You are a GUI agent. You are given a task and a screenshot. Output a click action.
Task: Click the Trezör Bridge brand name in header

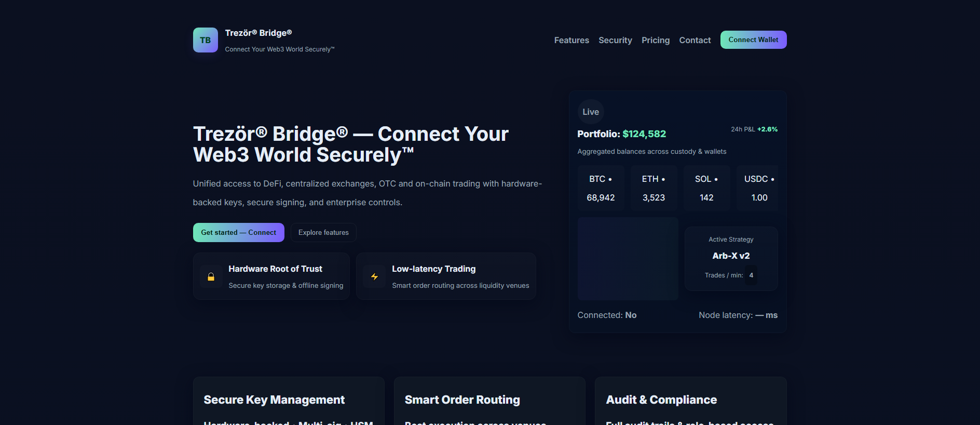(x=258, y=33)
